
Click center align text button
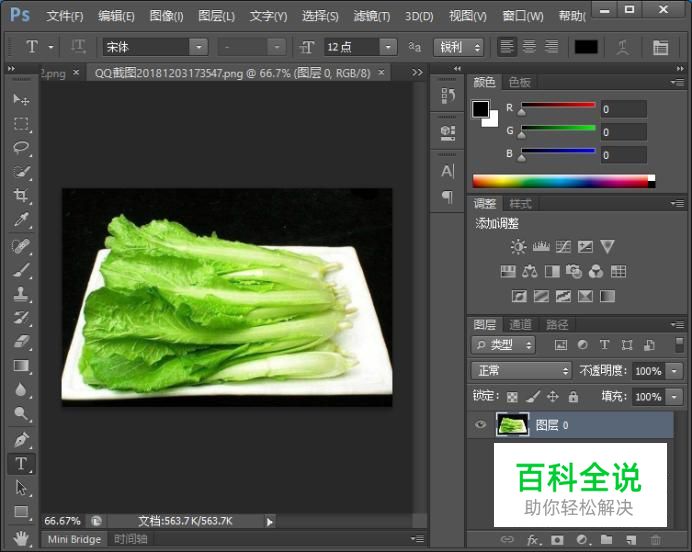tap(529, 46)
